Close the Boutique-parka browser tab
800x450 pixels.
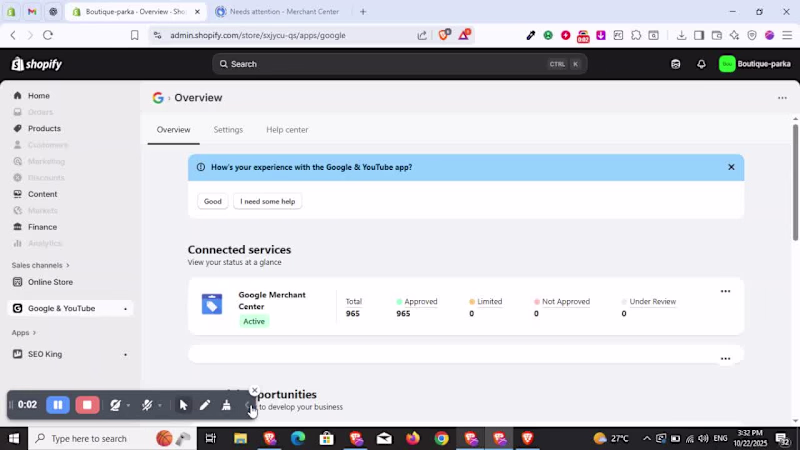[197, 11]
